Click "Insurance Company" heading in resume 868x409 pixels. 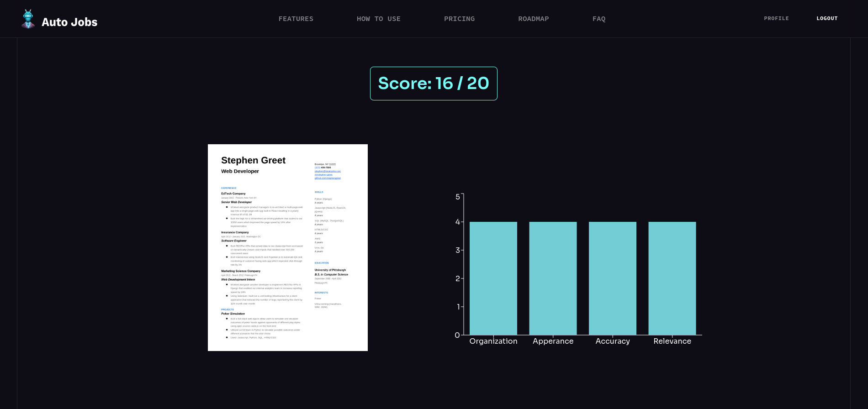pos(235,232)
